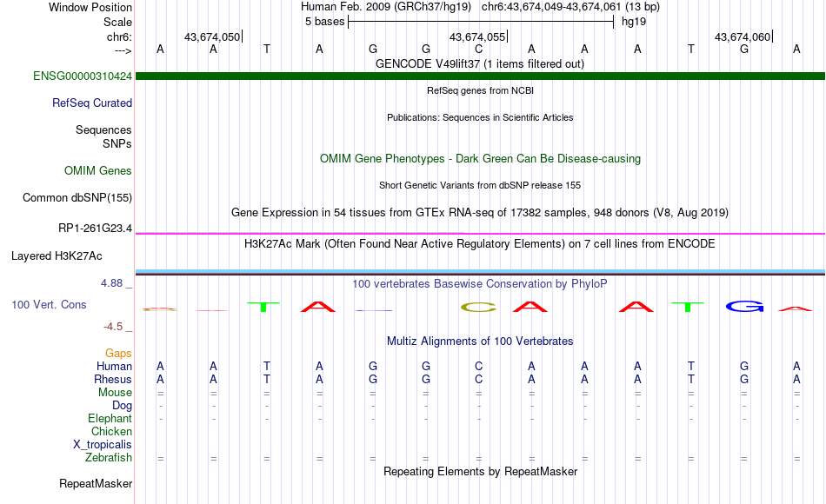This screenshot has width=826, height=504.
Task: Select the Rhesus species label
Action: pos(113,379)
